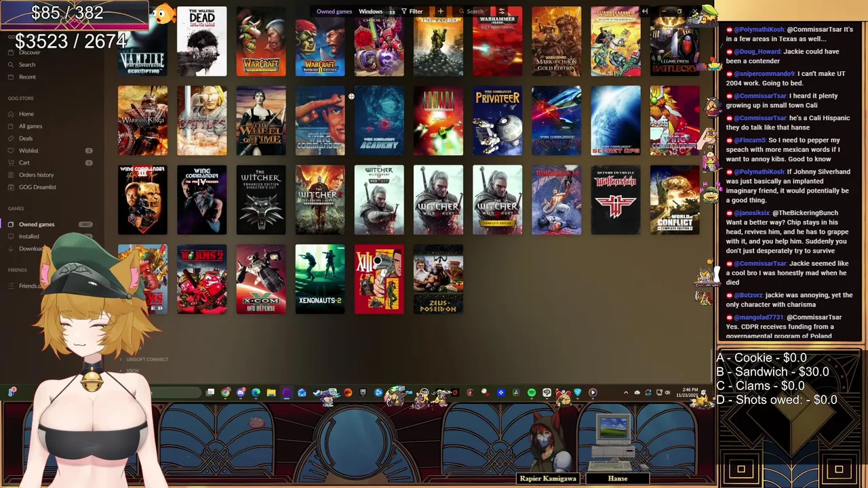The image size is (868, 488).
Task: Open Warlords Battlecry game tile
Action: (675, 41)
